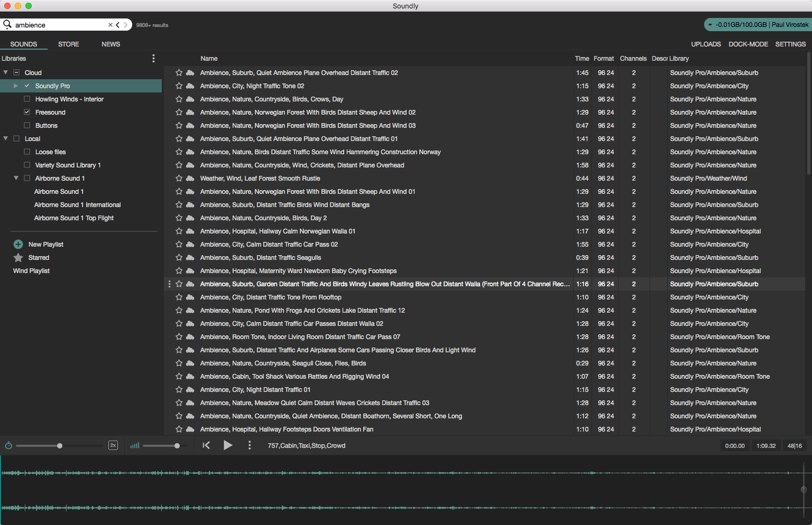The image size is (812, 525).
Task: Switch to the STORE tab
Action: (68, 44)
